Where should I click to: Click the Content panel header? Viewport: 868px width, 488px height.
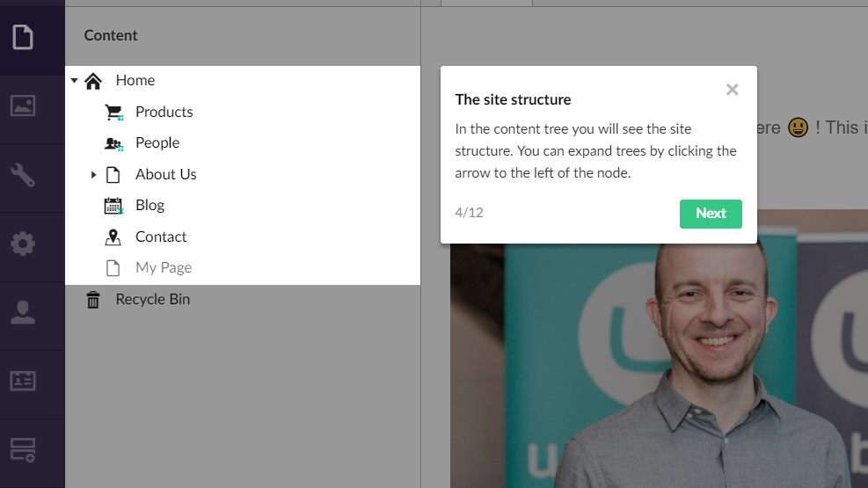point(111,36)
